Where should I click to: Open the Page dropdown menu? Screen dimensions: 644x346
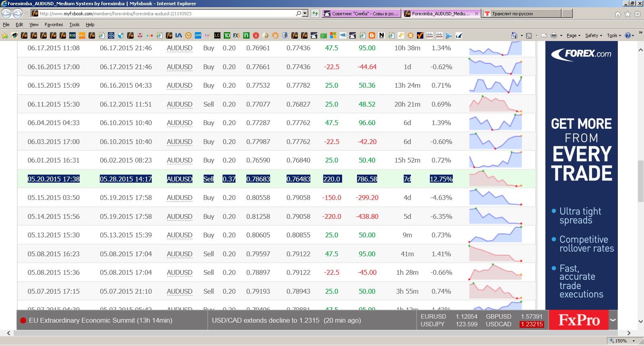click(573, 35)
